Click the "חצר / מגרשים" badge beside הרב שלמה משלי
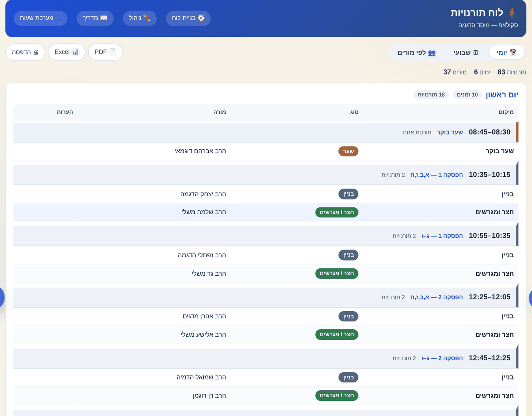 click(337, 212)
